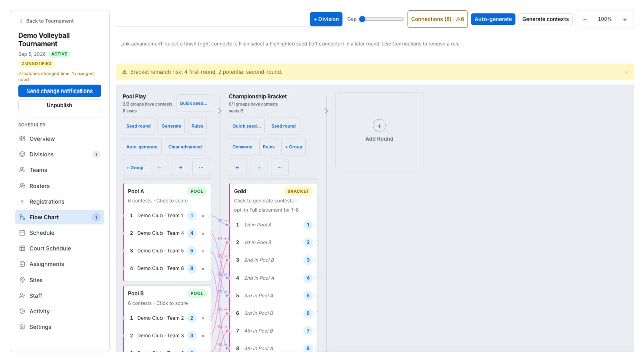Screen dimensions: 644x362
Task: Select the Flow Chart menu item
Action: point(59,217)
